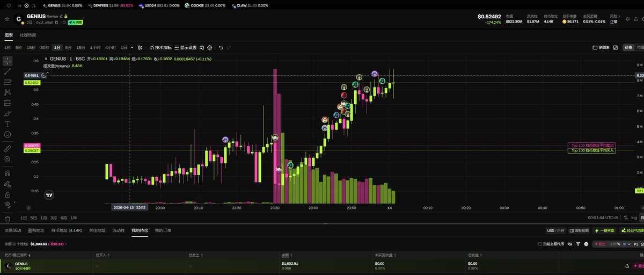This screenshot has width=644, height=275.
Task: Check the 当前交易代币 checkbox
Action: 540,244
